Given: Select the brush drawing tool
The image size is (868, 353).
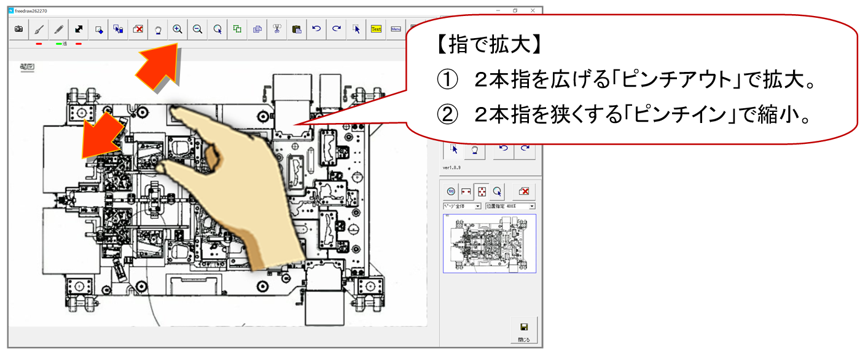Looking at the screenshot, I should [x=39, y=29].
